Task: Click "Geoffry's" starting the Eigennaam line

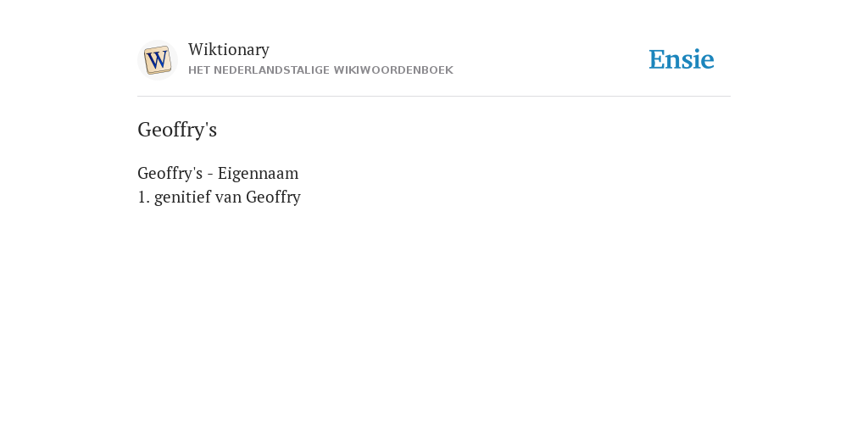Action: pos(170,173)
